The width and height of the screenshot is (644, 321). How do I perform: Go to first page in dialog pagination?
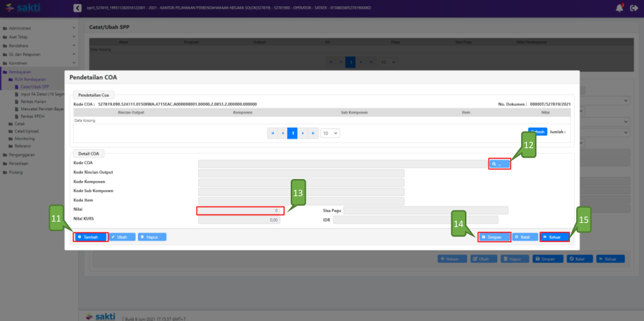[272, 133]
